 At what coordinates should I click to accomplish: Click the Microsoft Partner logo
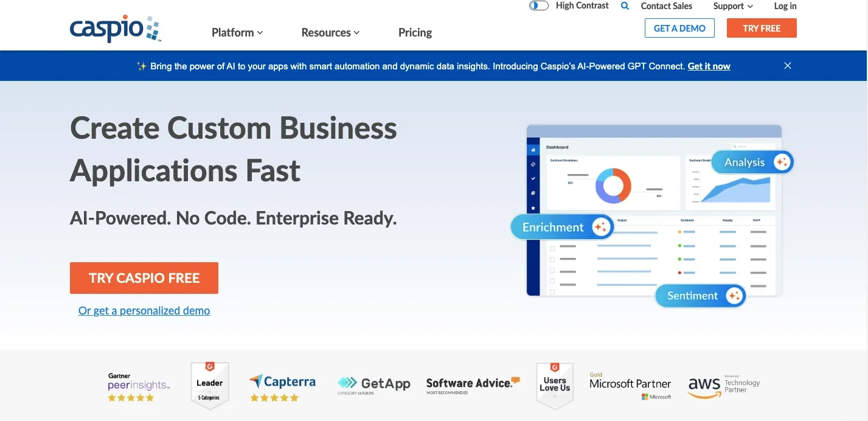630,386
